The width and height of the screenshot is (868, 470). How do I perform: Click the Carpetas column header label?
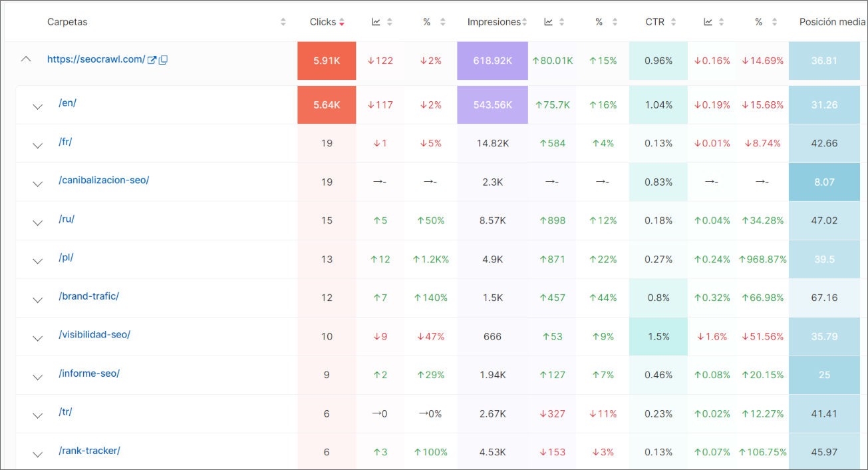point(67,22)
